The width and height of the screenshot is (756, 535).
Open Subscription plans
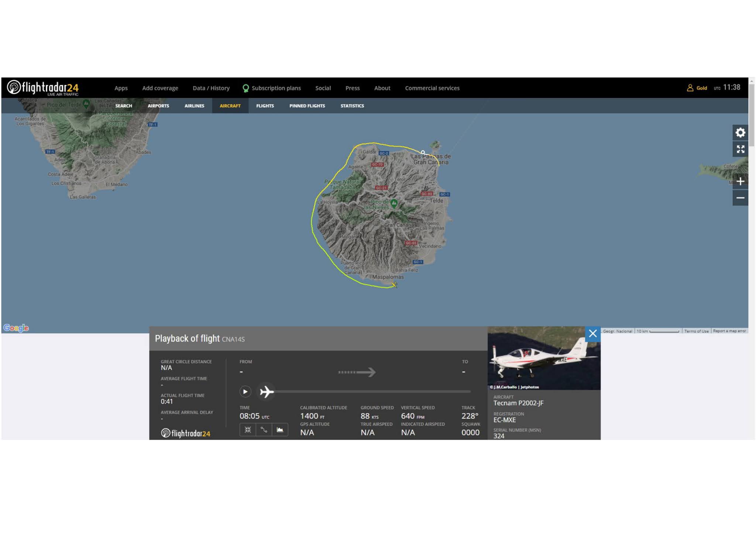(276, 88)
